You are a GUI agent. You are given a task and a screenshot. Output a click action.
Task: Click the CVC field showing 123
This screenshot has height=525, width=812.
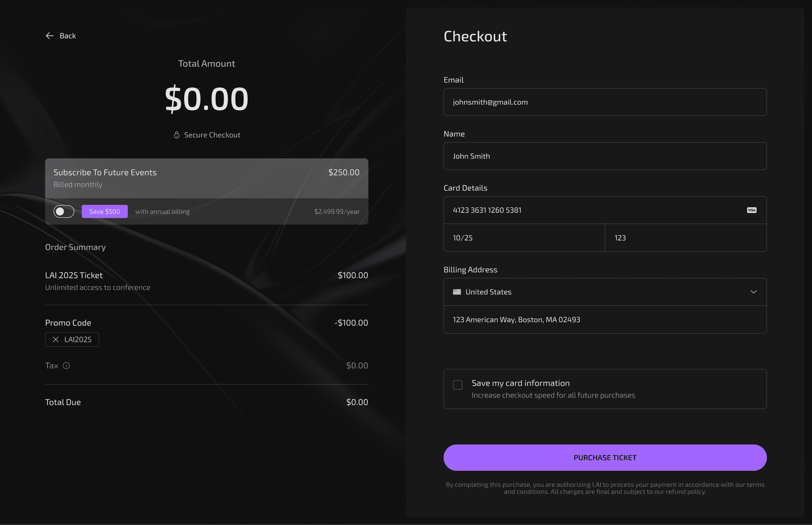pos(685,238)
